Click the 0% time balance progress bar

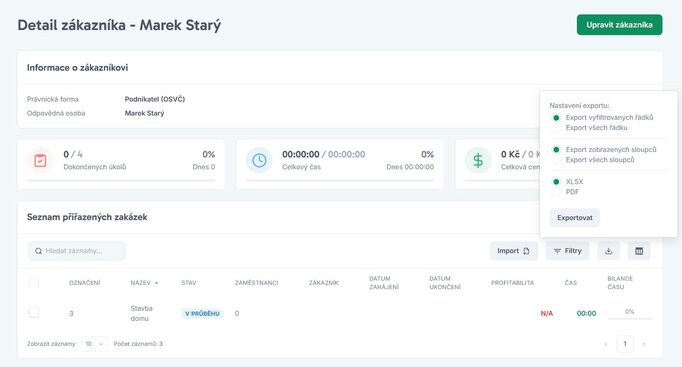(629, 318)
